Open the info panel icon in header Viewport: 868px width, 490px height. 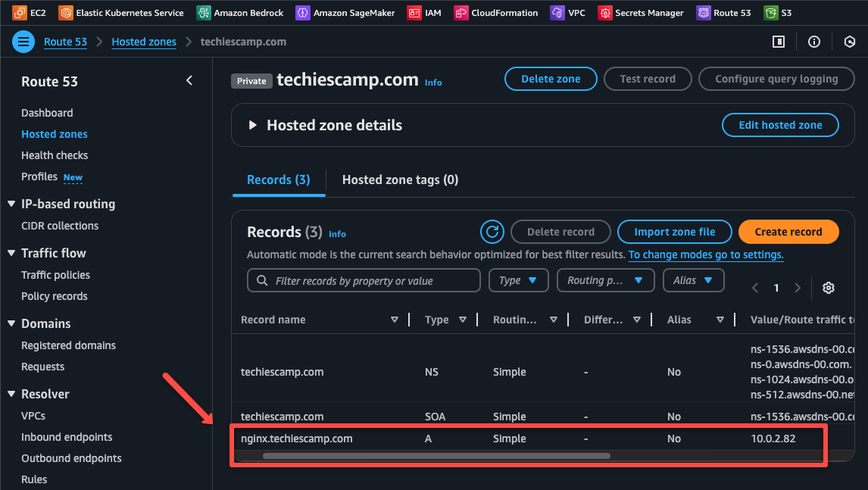point(814,42)
